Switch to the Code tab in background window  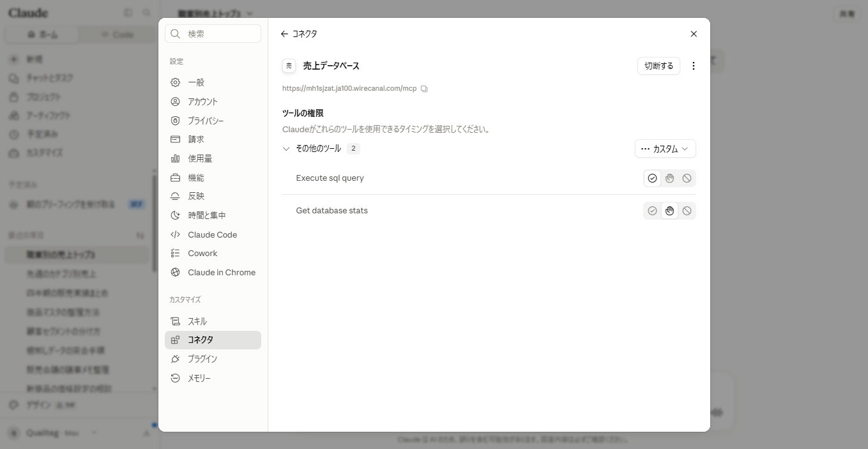117,34
